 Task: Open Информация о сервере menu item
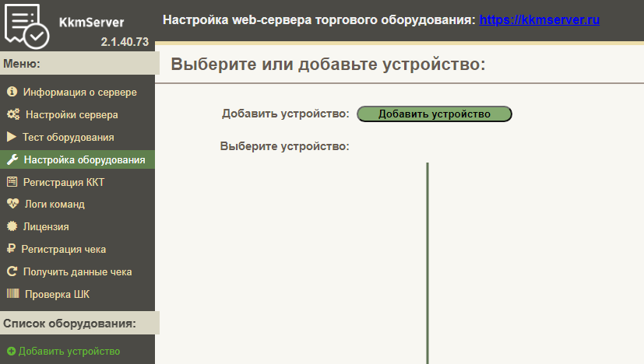click(x=77, y=92)
